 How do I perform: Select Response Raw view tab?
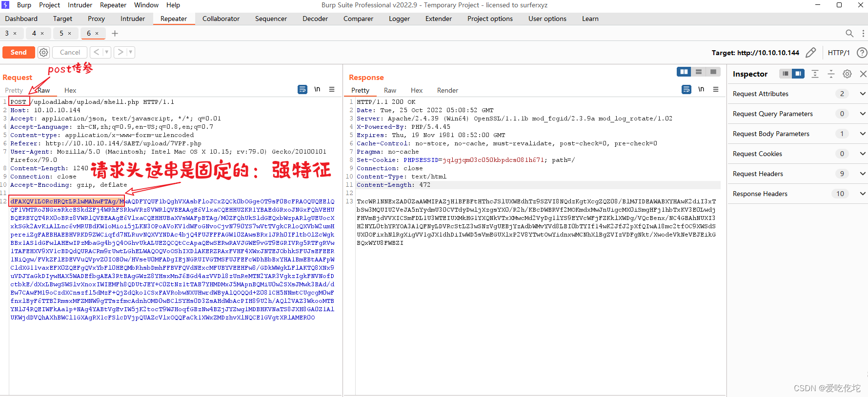coord(390,90)
